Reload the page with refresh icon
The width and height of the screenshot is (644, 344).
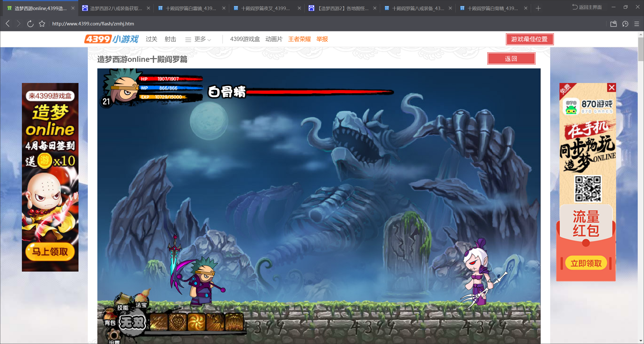pyautogui.click(x=30, y=24)
